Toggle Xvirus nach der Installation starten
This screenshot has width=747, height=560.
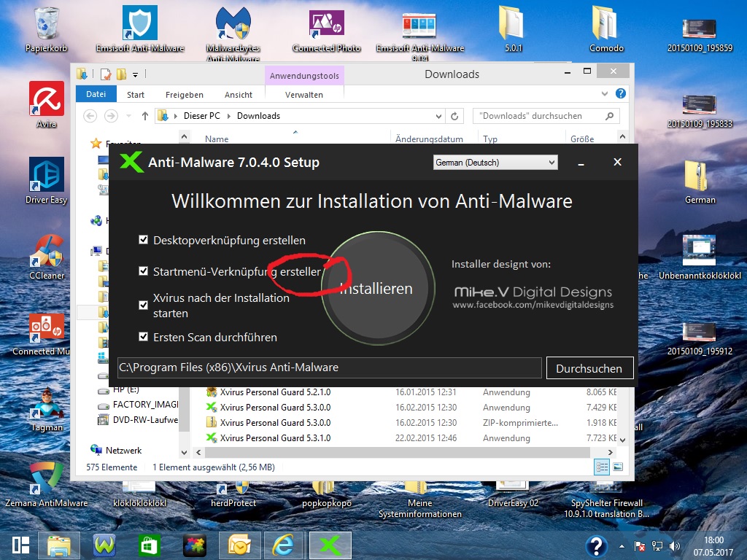pyautogui.click(x=143, y=306)
